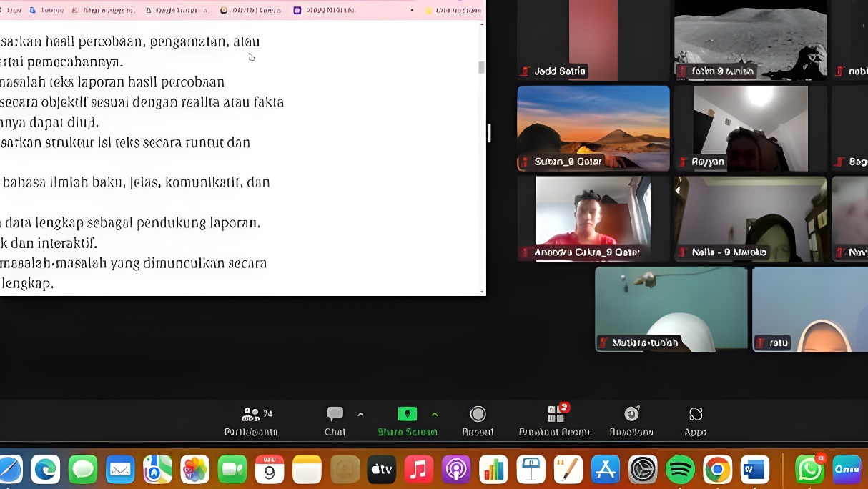Click the Rayyan participant video tile

tap(750, 128)
